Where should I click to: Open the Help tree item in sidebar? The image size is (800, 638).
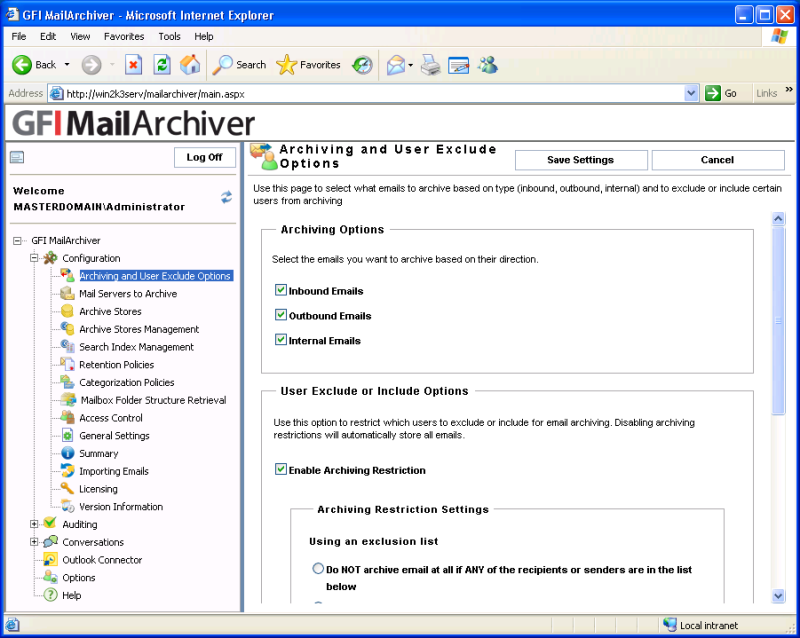(x=71, y=596)
